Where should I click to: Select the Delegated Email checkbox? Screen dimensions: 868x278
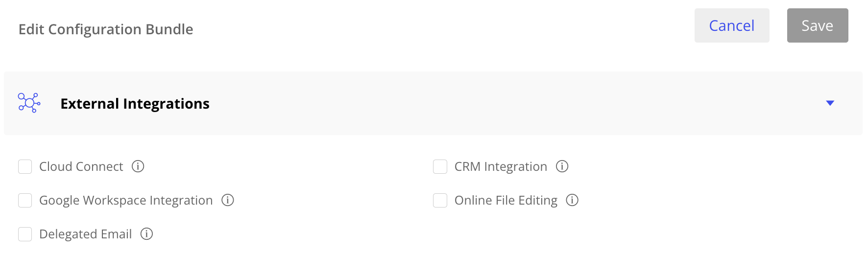tap(25, 234)
